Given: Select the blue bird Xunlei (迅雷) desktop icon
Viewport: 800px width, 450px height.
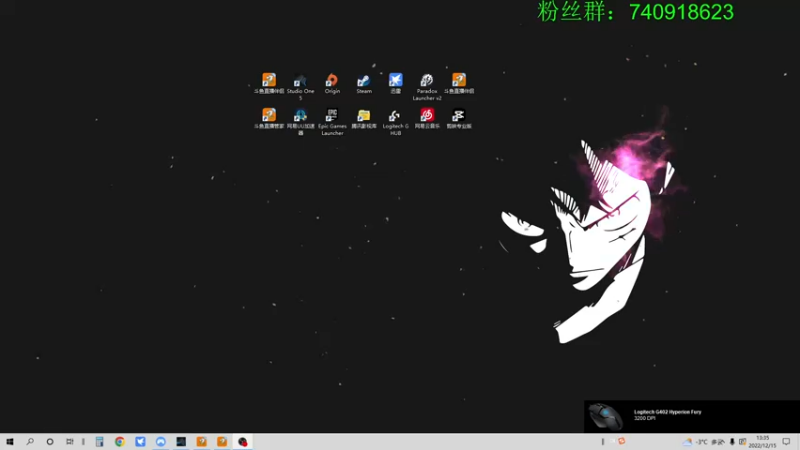Looking at the screenshot, I should click(x=395, y=83).
